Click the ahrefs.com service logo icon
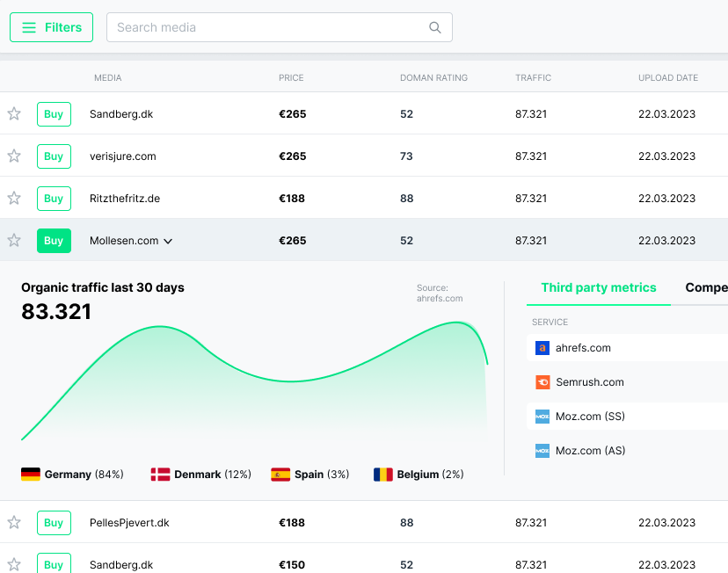 542,348
